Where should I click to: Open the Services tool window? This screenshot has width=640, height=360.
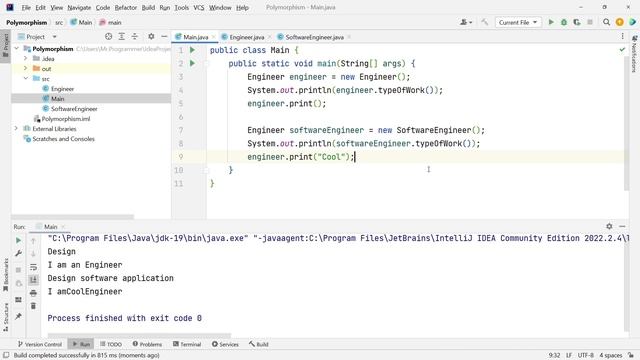coord(225,344)
